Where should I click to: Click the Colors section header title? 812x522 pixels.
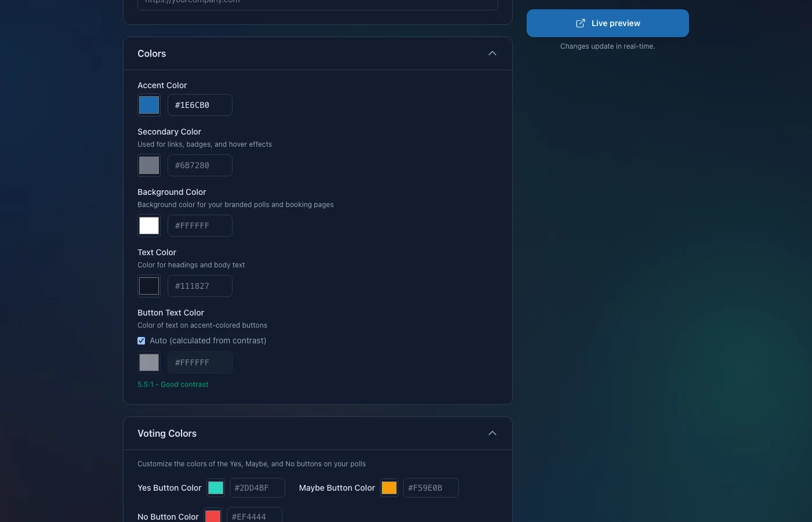pyautogui.click(x=152, y=53)
